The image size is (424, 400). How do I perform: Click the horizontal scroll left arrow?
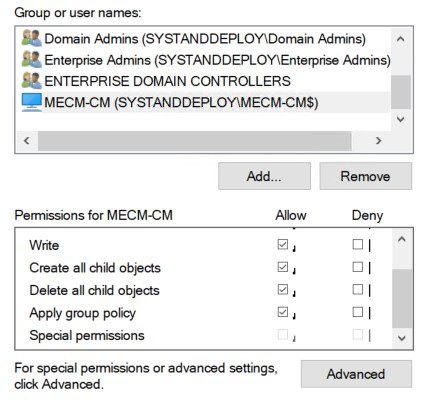click(27, 141)
